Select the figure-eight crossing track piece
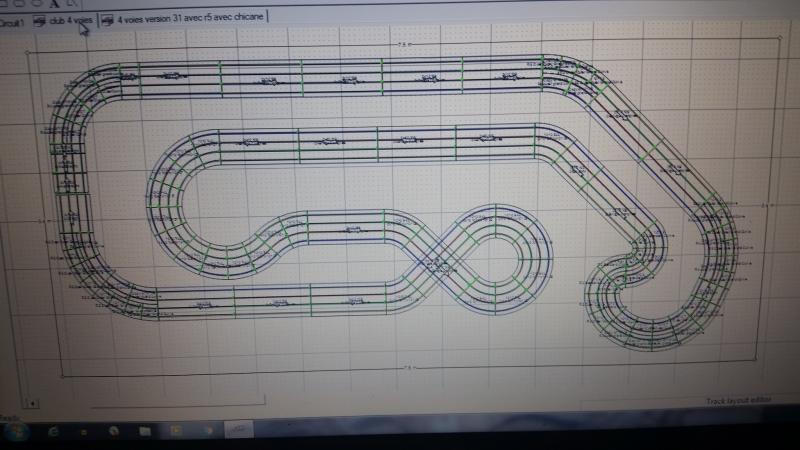Viewport: 800px width, 450px height. [439, 265]
